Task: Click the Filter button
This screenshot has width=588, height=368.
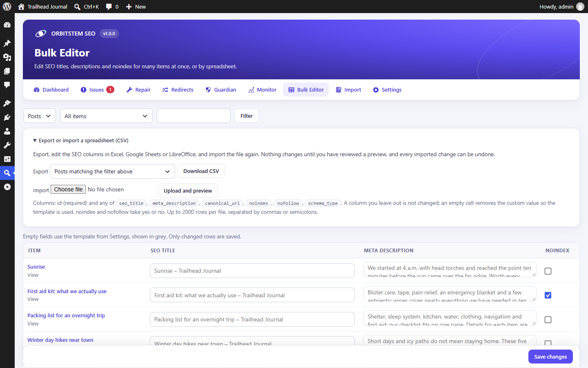Action: tap(247, 116)
